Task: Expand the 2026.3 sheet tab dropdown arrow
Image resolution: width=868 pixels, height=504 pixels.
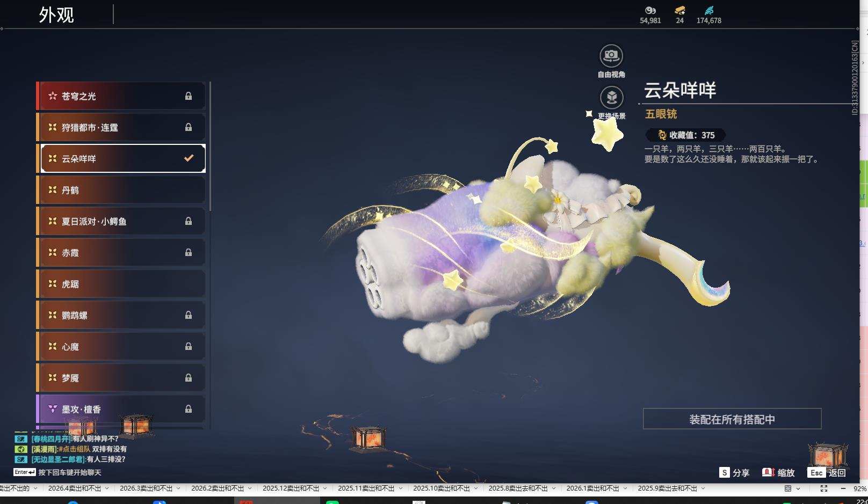Action: [178, 488]
